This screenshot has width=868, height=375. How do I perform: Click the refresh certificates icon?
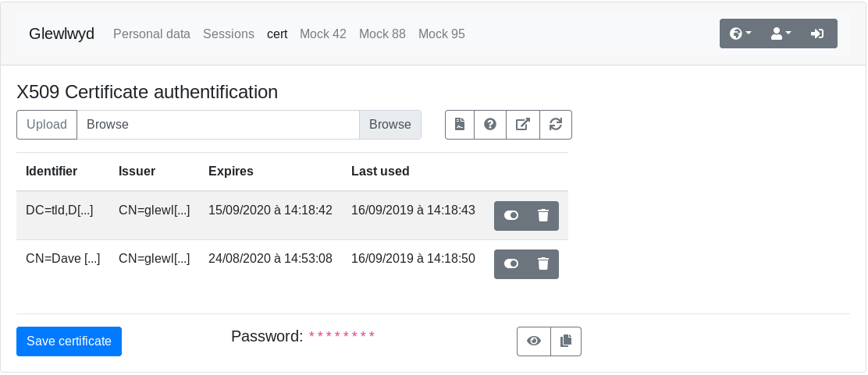pos(556,125)
